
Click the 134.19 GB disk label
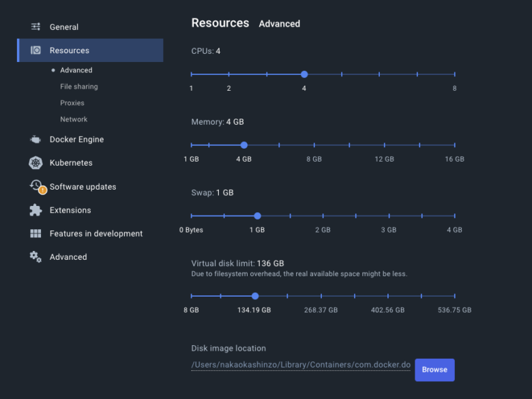click(254, 310)
